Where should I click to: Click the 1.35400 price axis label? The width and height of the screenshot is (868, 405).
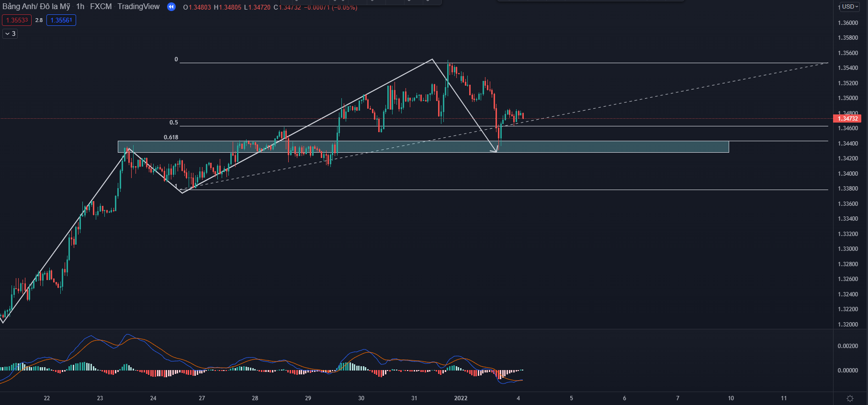pyautogui.click(x=848, y=68)
